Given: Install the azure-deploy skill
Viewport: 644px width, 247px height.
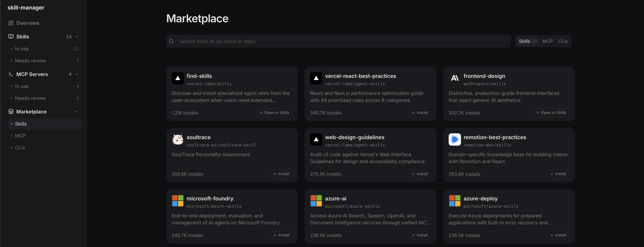Looking at the screenshot, I should coord(558,235).
